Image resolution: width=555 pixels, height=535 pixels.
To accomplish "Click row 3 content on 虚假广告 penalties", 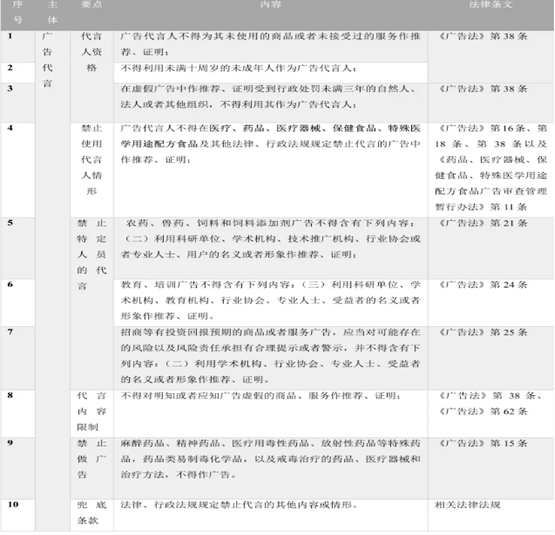I will 270,96.
